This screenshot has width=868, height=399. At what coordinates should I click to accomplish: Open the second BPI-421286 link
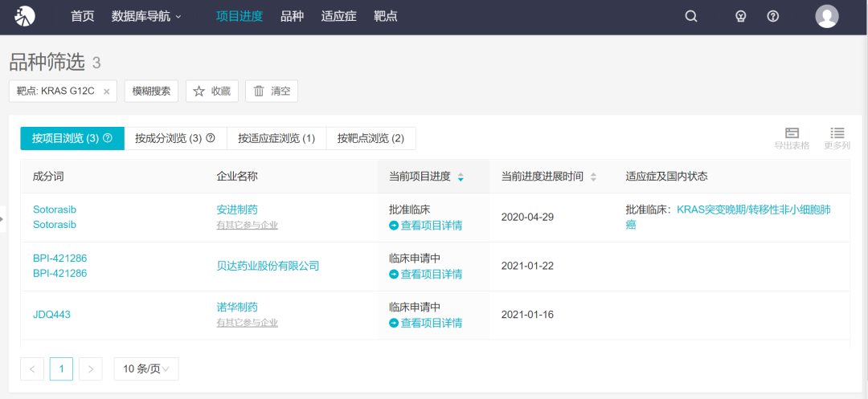pos(59,274)
